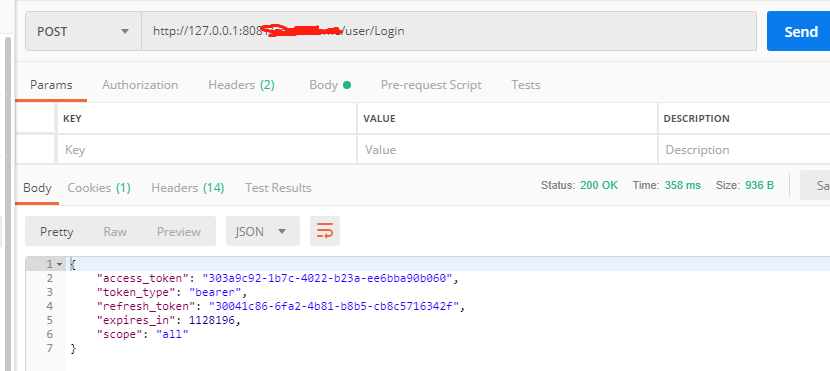830x371 pixels.
Task: Open the Test Results tab
Action: (278, 188)
